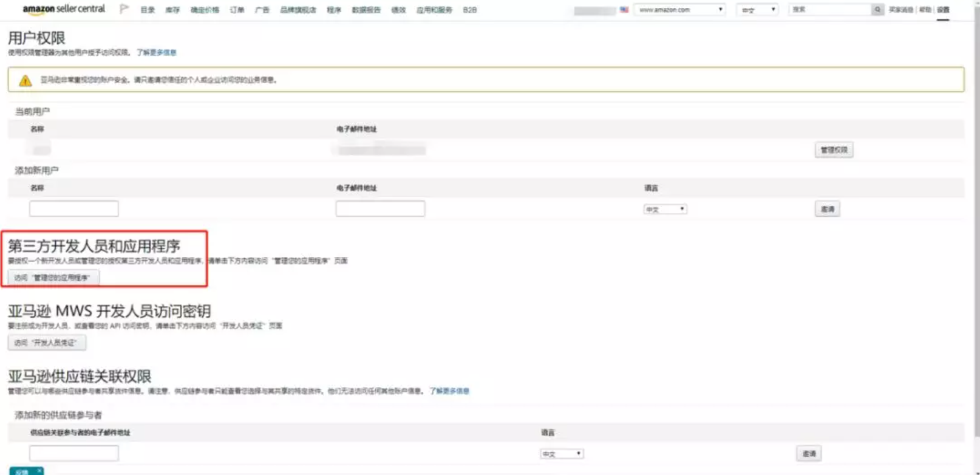Open the 库存 menu
The width and height of the screenshot is (980, 475).
[x=172, y=10]
